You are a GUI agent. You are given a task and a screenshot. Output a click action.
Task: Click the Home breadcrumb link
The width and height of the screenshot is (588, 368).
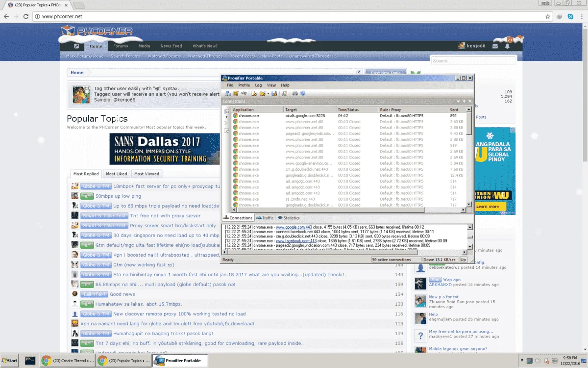tap(77, 73)
